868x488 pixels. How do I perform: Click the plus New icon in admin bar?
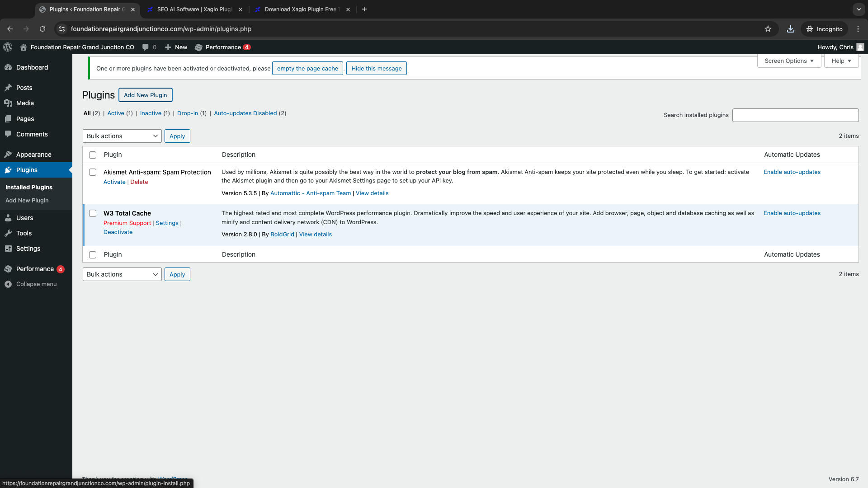pyautogui.click(x=168, y=47)
